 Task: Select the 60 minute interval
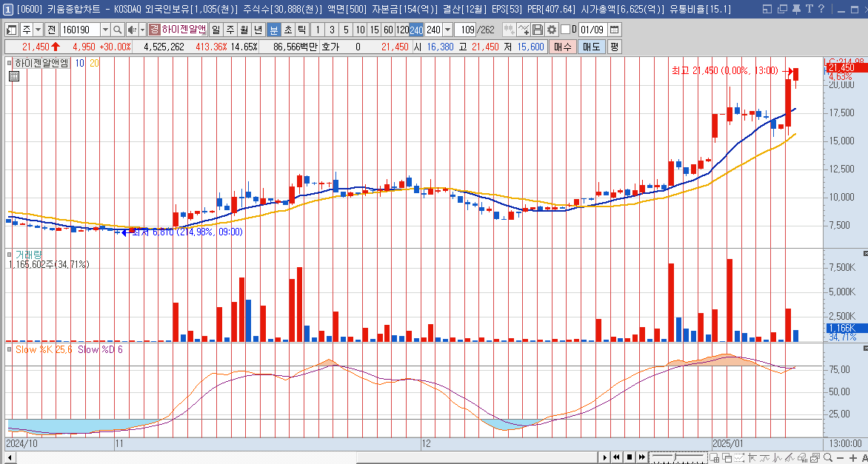(388, 30)
